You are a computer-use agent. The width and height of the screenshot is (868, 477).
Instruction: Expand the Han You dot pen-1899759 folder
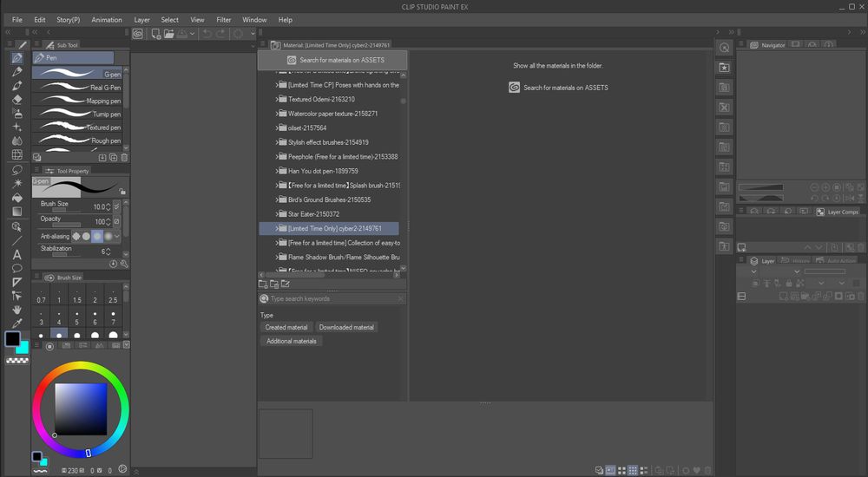point(276,171)
